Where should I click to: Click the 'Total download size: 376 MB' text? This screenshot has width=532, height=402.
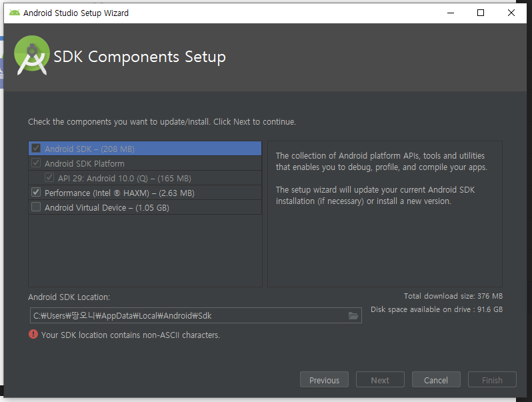coord(453,296)
